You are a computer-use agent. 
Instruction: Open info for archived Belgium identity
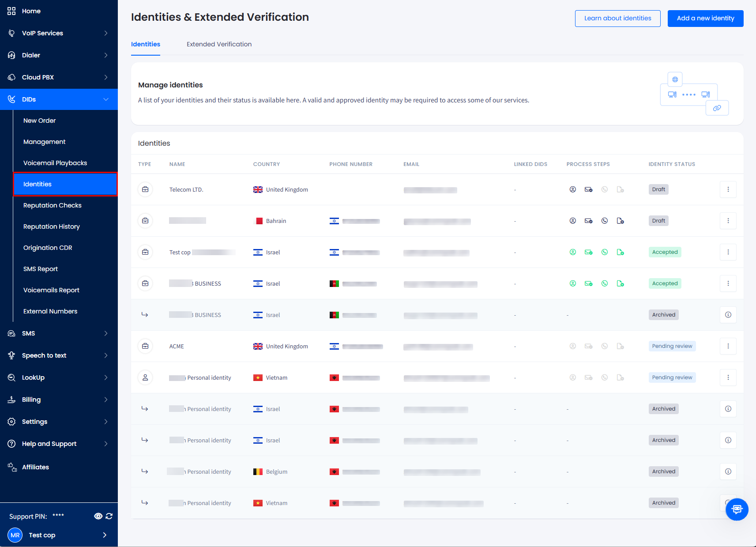(x=728, y=472)
